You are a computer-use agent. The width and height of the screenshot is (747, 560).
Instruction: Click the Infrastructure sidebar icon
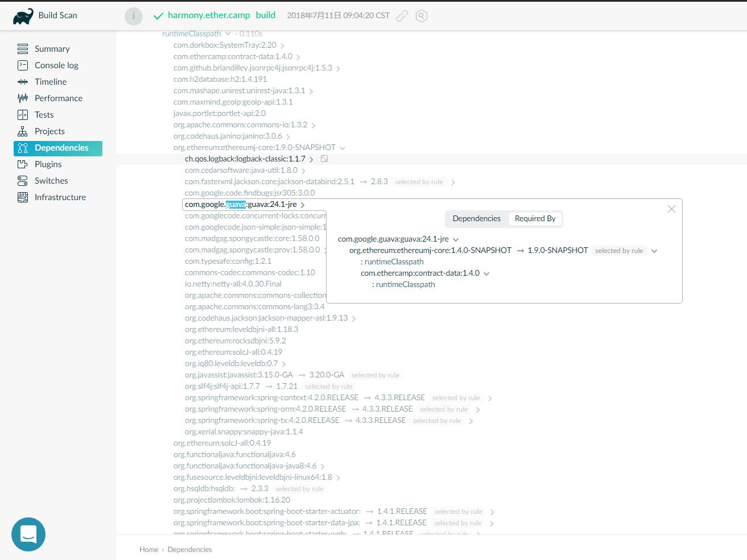[23, 197]
